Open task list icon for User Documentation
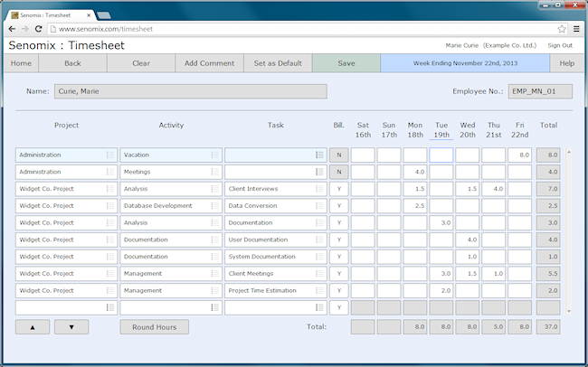Screen dimensions: 588x367 tap(319, 240)
